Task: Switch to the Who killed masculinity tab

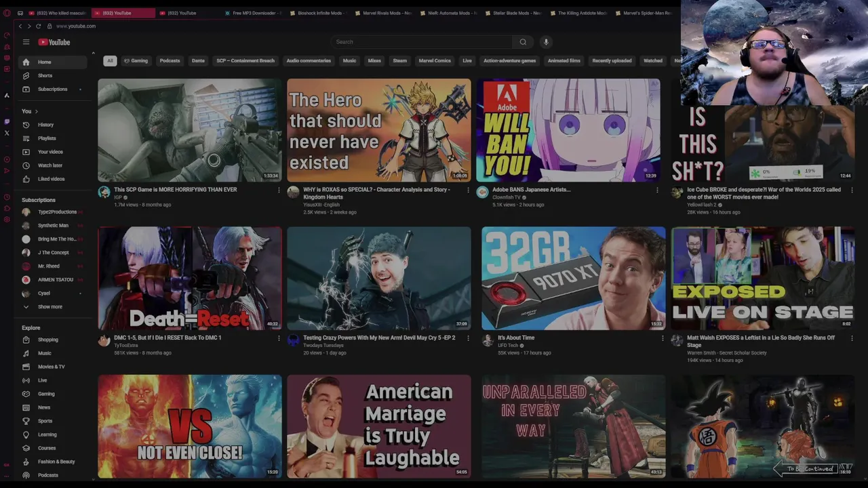Action: pos(57,13)
